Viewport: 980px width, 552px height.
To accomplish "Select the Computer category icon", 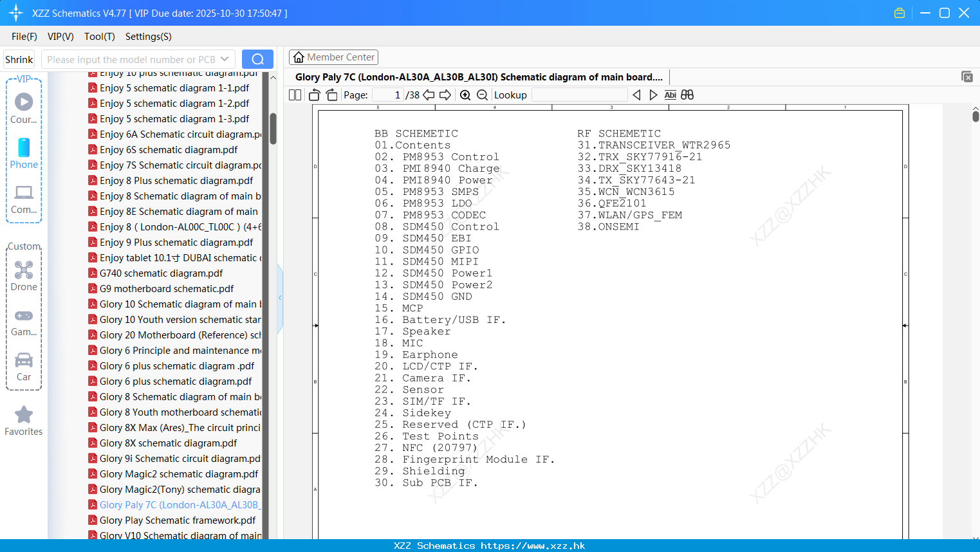I will tap(24, 199).
